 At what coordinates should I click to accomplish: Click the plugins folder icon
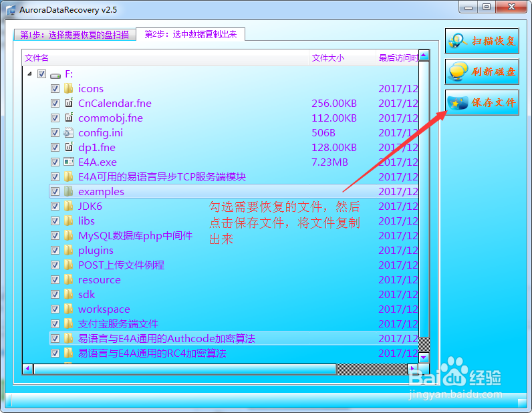pos(69,250)
